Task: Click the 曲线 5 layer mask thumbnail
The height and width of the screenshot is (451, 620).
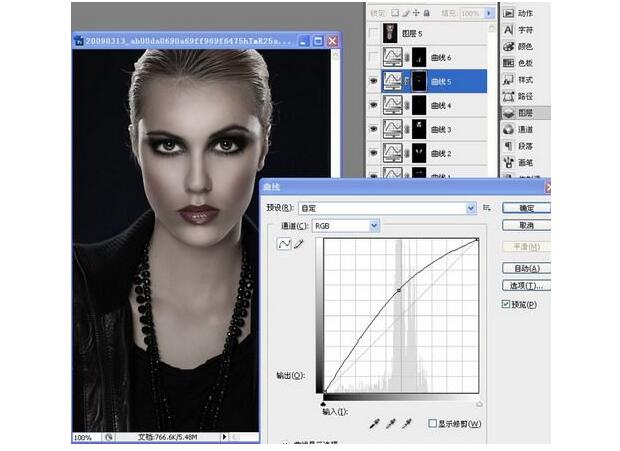Action: [419, 81]
